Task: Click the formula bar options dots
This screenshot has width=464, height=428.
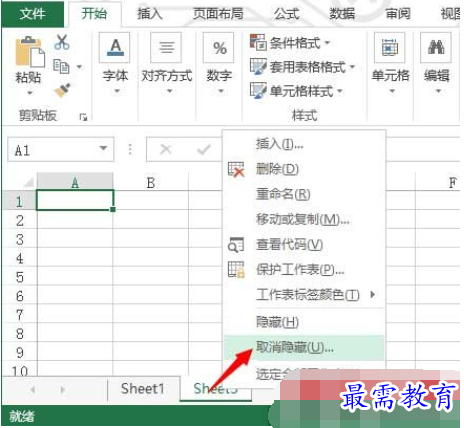Action: [x=130, y=150]
